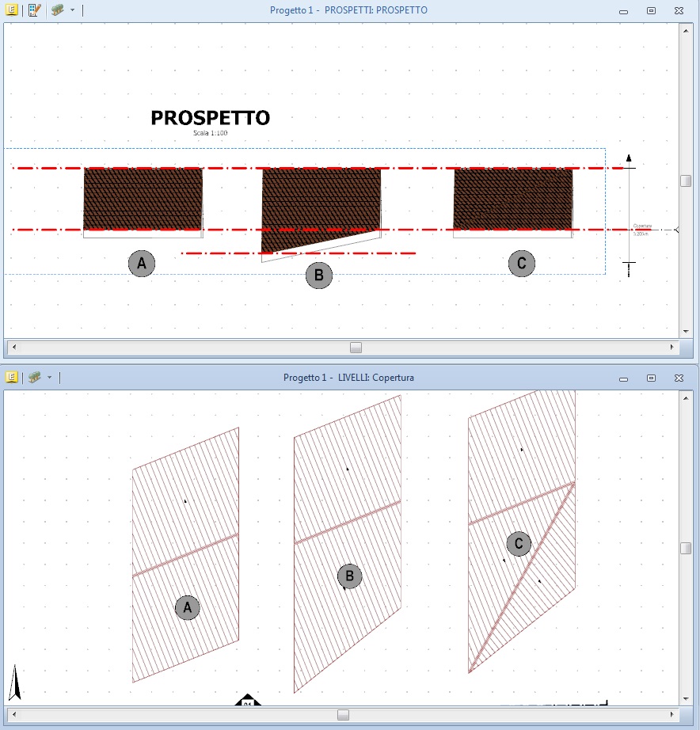Viewport: 700px width, 730px height.
Task: Click the green view icon in PROSPETTO toolbar
Action: click(58, 10)
